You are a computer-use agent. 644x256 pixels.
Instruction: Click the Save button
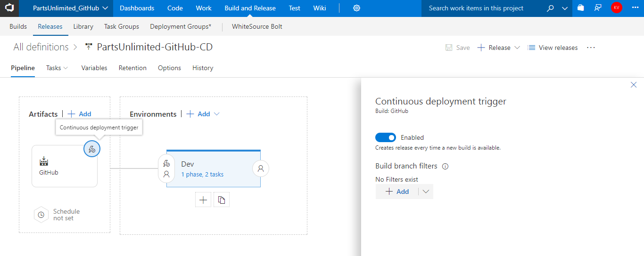pos(458,48)
